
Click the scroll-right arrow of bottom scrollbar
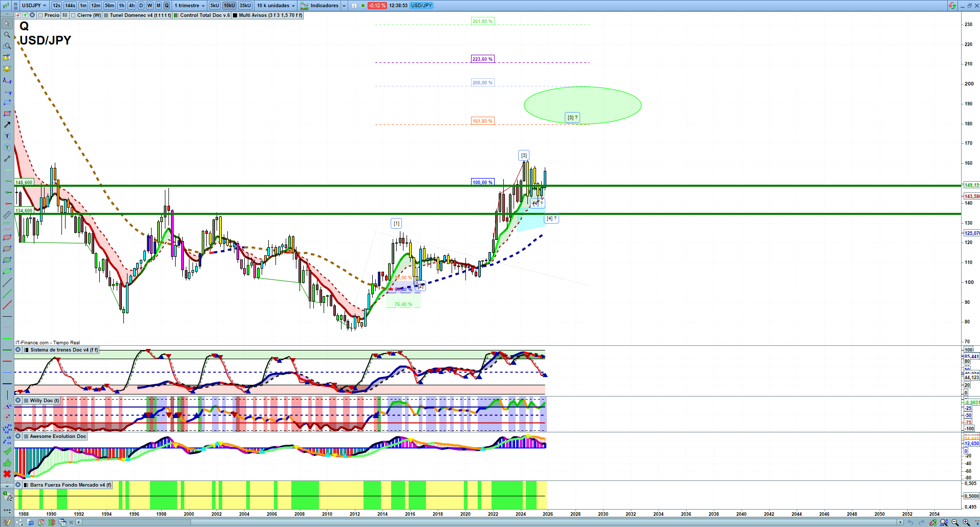point(900,522)
